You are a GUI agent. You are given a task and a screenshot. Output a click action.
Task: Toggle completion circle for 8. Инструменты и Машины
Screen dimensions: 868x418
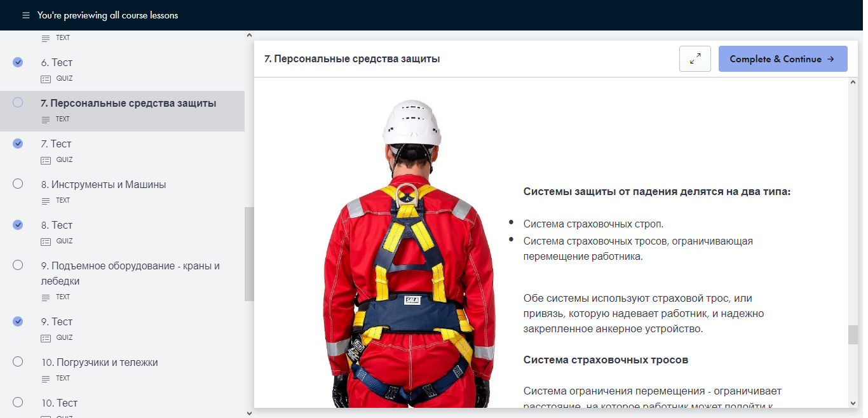click(x=18, y=184)
